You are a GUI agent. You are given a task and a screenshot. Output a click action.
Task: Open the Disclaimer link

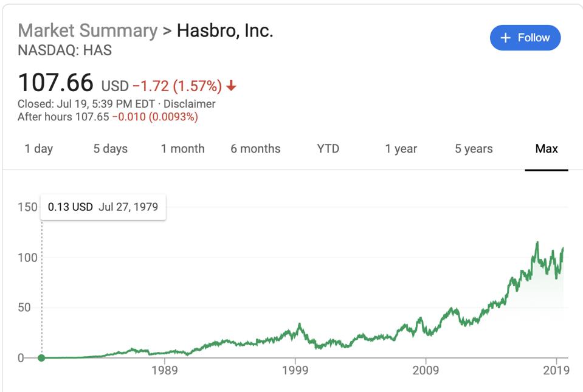point(189,104)
